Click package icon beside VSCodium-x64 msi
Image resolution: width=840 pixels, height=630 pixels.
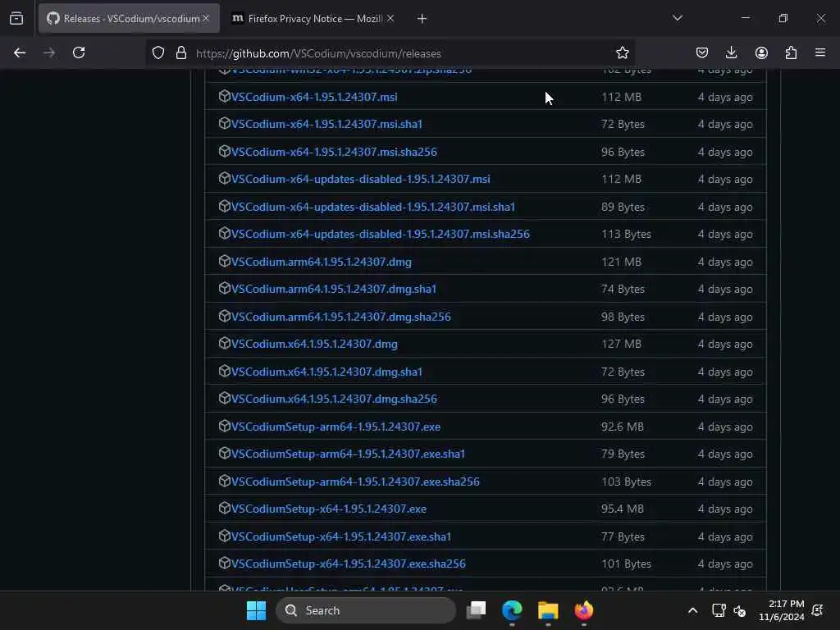[x=225, y=97]
